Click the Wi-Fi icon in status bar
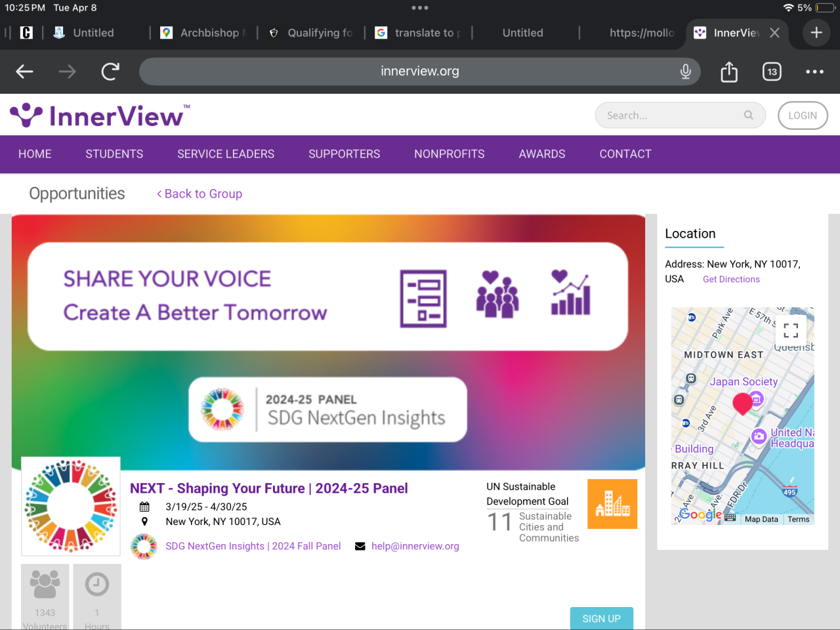The width and height of the screenshot is (840, 630). (788, 8)
